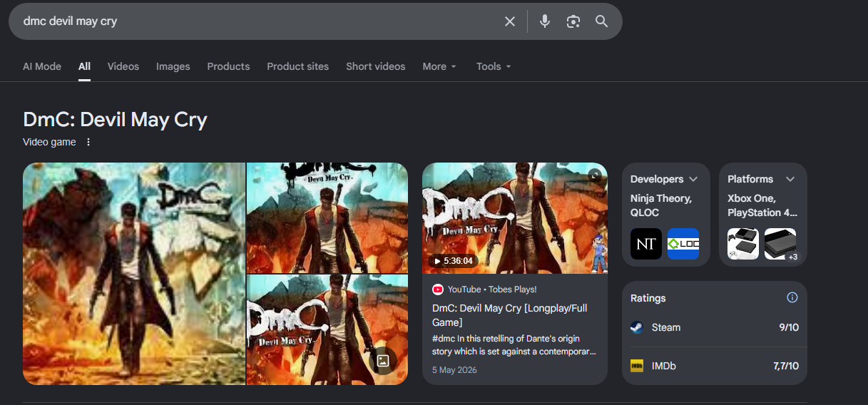Submit search with magnifier icon

tap(602, 21)
